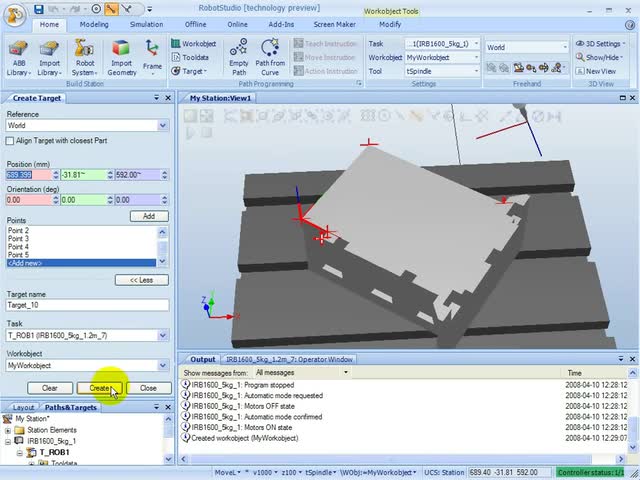The height and width of the screenshot is (480, 640).
Task: Open v1000 speed selector in status bar
Action: pyautogui.click(x=264, y=472)
